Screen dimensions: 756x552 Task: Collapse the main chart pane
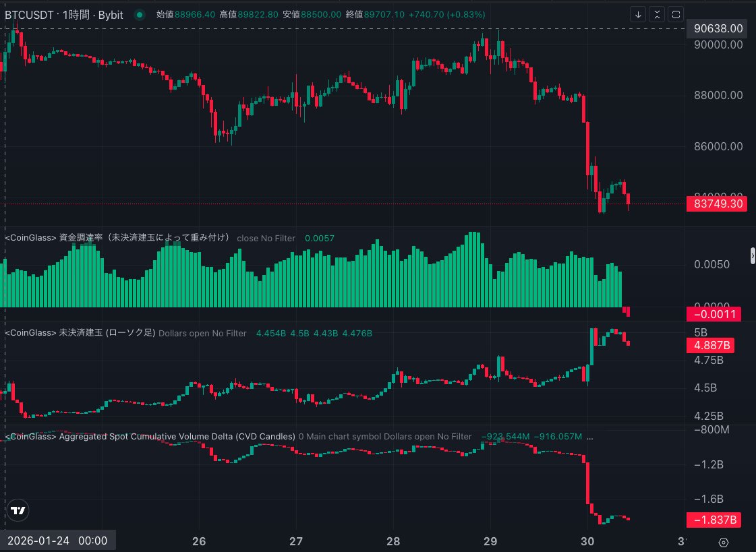point(657,14)
